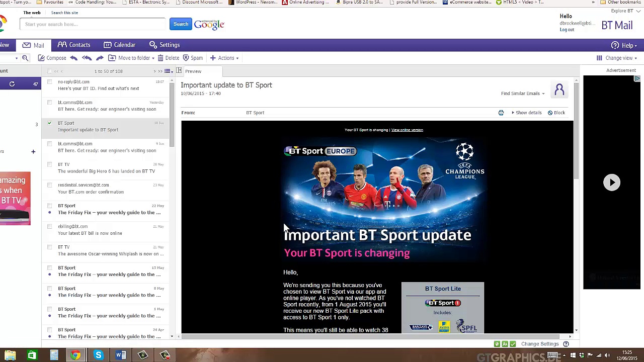The image size is (644, 362).
Task: Switch to the Contacts tab
Action: [x=74, y=45]
